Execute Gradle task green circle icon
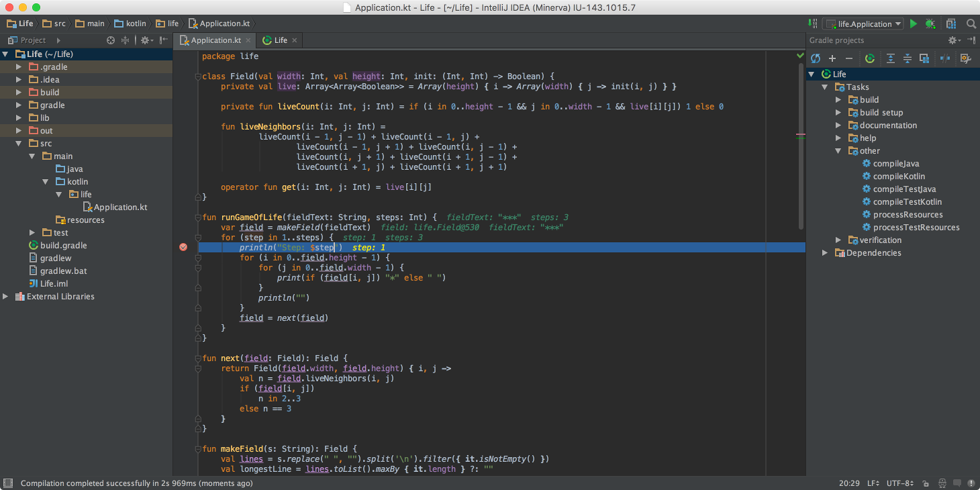The image size is (980, 490). (869, 58)
